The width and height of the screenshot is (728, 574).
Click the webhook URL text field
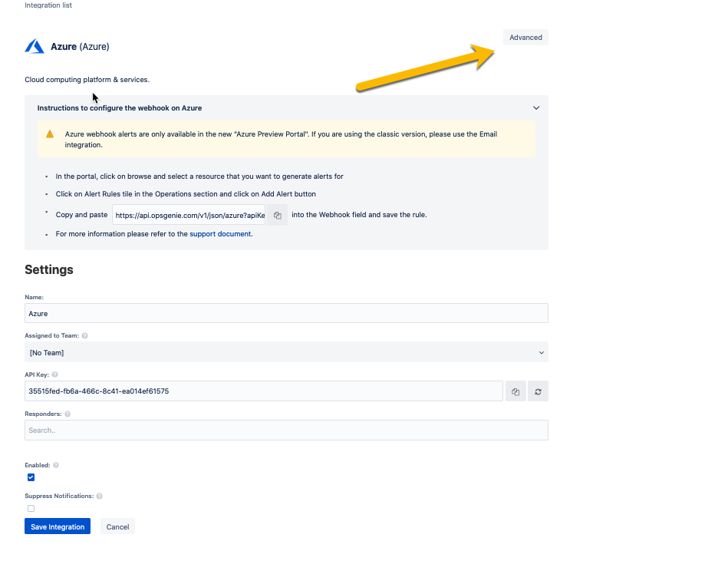[x=189, y=215]
